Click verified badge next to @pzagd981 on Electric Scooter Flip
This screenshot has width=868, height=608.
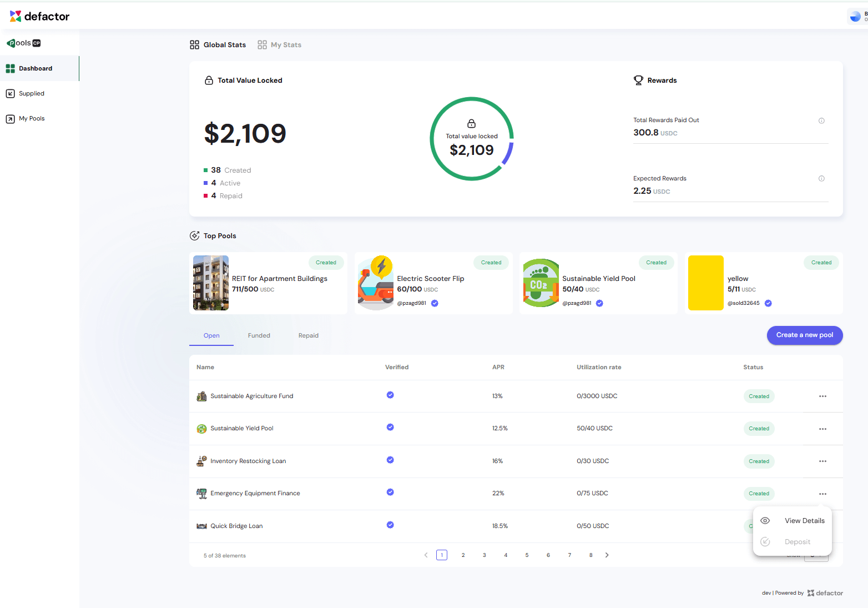435,303
